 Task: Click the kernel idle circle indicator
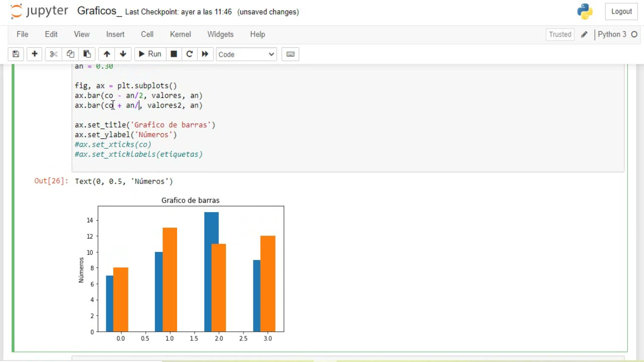click(x=634, y=34)
